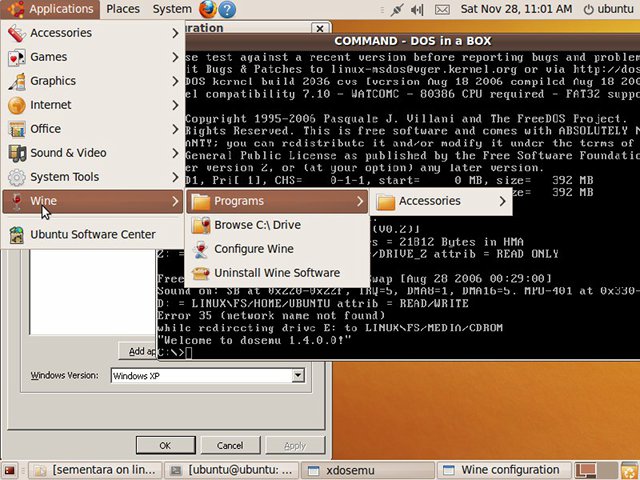Click the DOS prompt in xdosemu window

174,352
